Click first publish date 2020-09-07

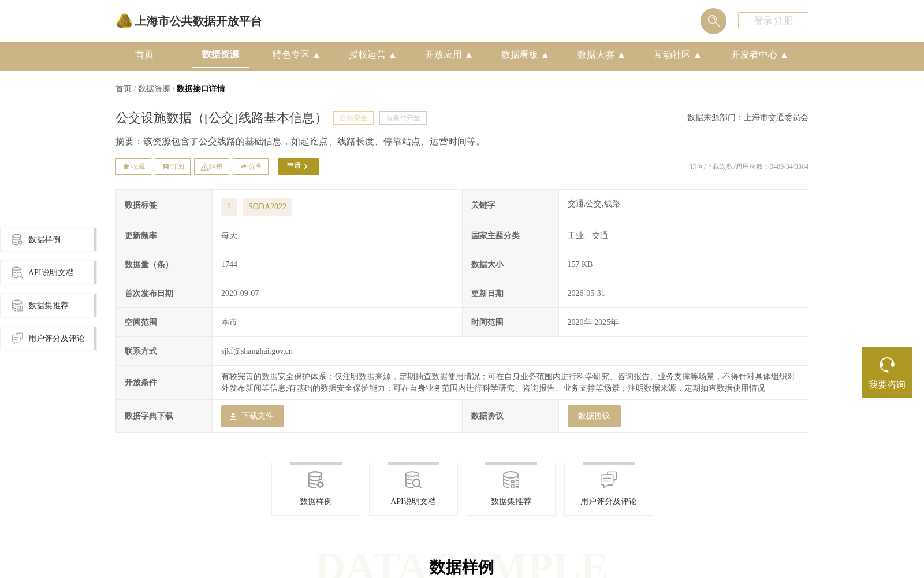[240, 293]
